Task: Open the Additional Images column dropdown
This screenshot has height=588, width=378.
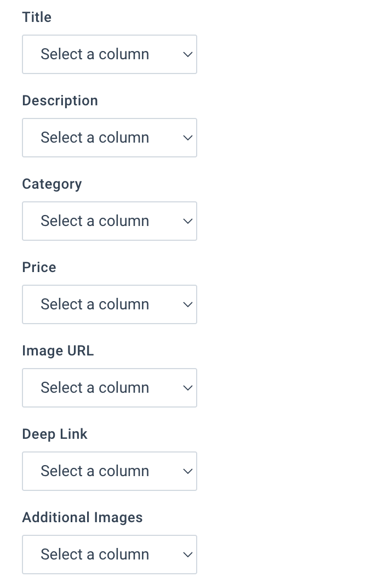Action: pos(110,555)
